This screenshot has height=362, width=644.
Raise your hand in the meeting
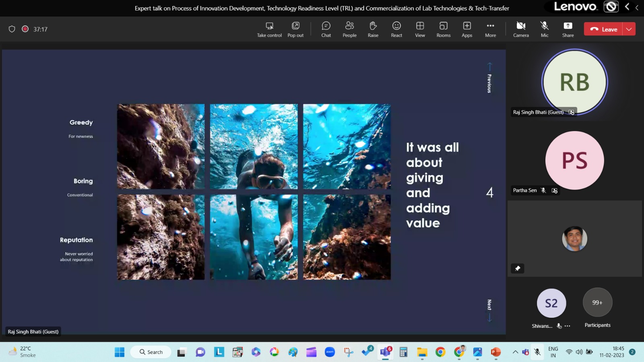pyautogui.click(x=373, y=29)
